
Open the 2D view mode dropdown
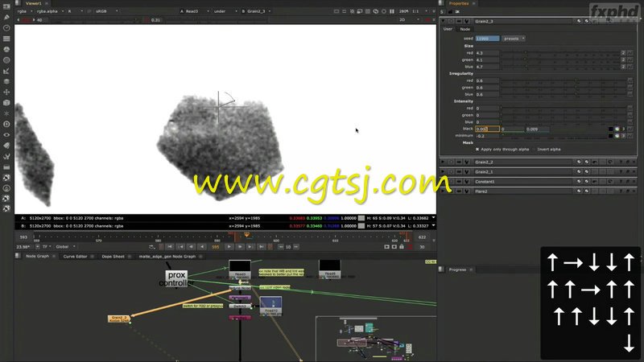point(409,19)
